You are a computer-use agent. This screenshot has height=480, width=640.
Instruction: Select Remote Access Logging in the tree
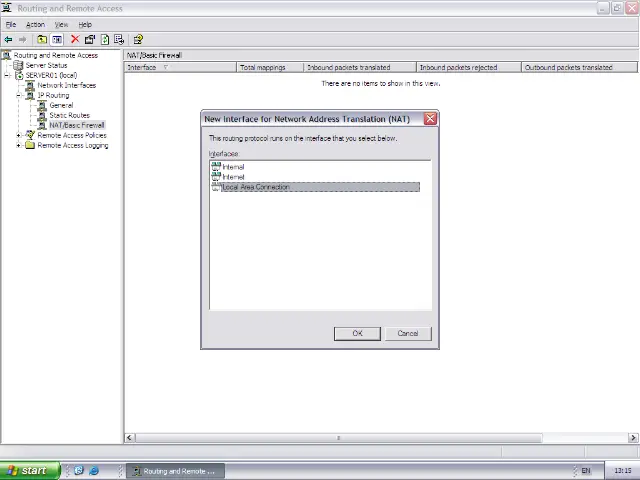tap(73, 145)
